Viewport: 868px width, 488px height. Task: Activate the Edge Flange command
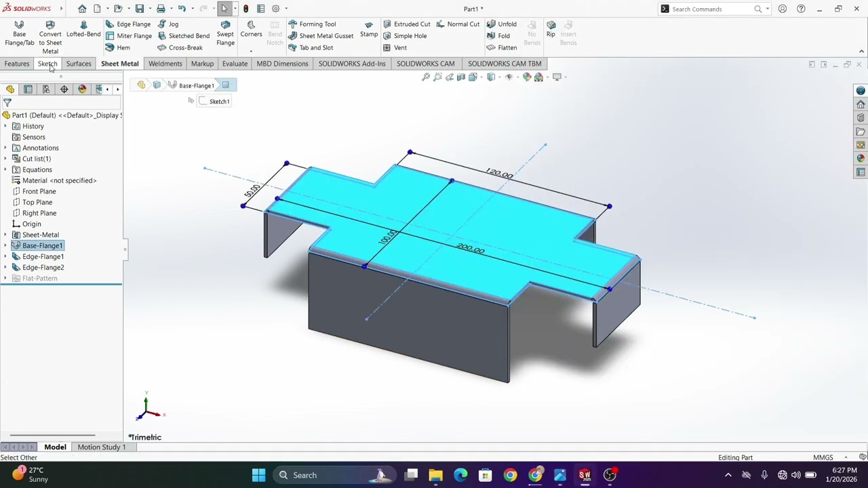(128, 24)
